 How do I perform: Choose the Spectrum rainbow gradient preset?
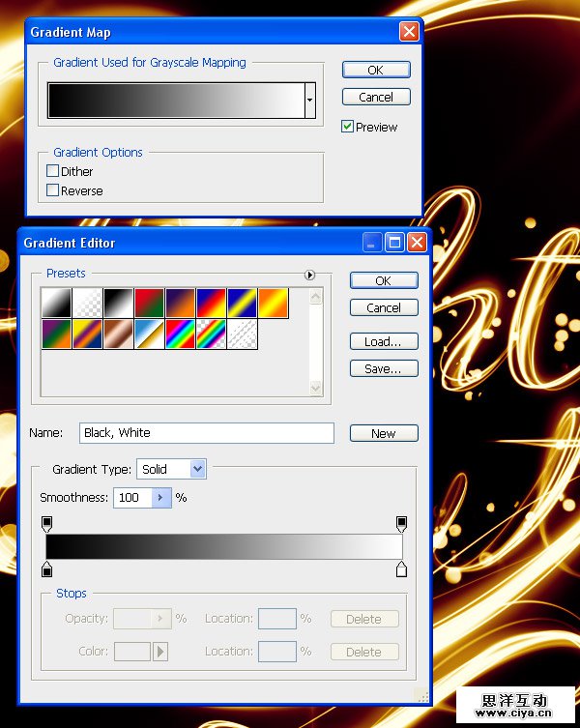[x=179, y=335]
